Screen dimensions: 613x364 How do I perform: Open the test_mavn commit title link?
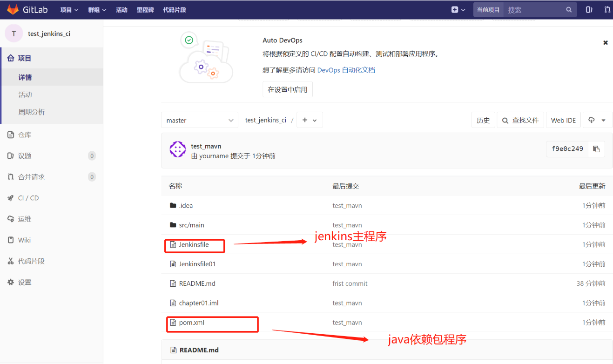click(x=206, y=146)
